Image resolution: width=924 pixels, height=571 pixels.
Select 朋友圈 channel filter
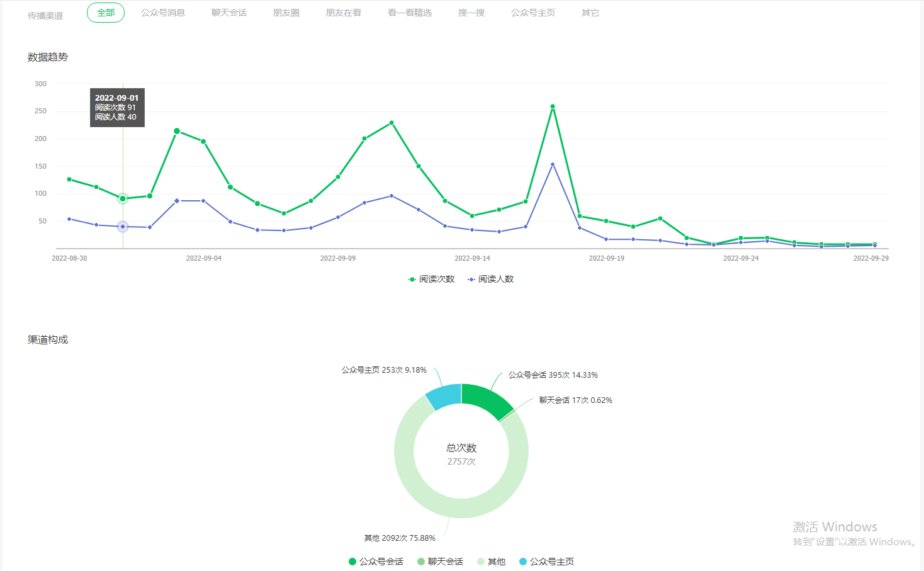click(x=286, y=13)
